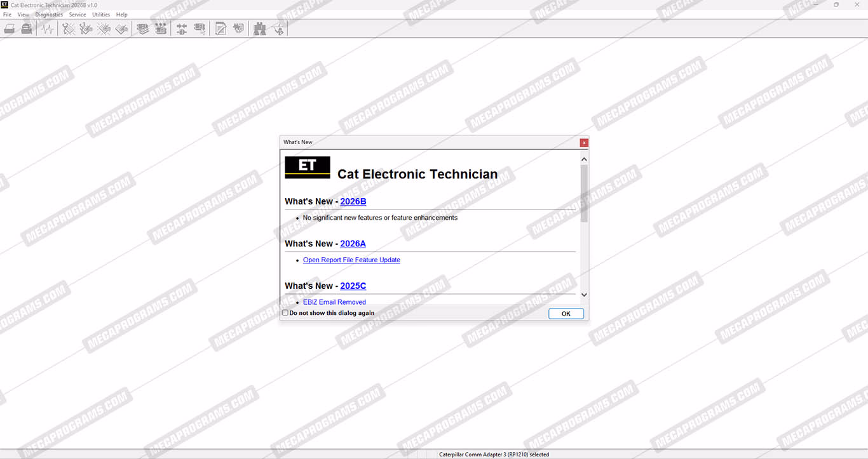Image resolution: width=868 pixels, height=459 pixels.
Task: Click the scroll-down arrow in What's New dialog
Action: coord(585,295)
